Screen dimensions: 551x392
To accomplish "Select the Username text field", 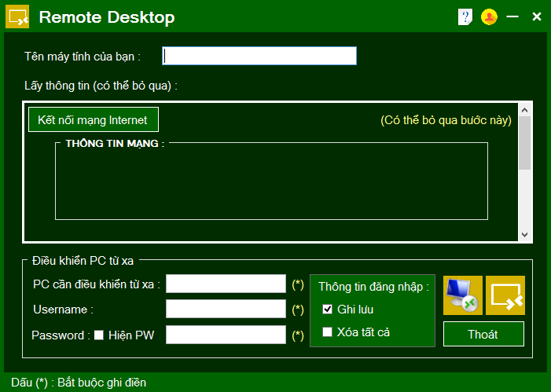I will (x=226, y=309).
